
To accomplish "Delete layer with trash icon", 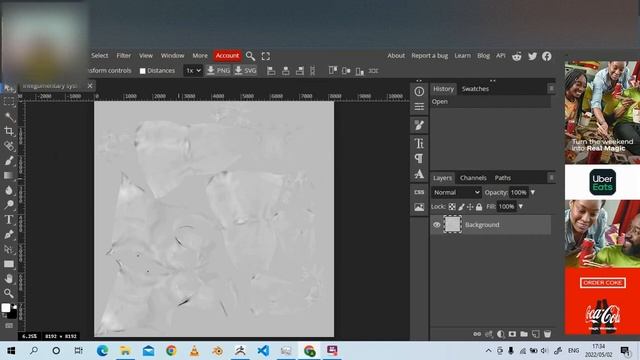I will (547, 334).
